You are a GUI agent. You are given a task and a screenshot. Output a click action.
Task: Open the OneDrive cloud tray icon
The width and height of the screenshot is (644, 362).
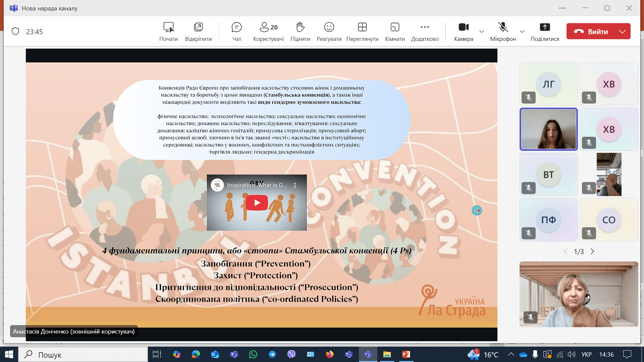[523, 354]
